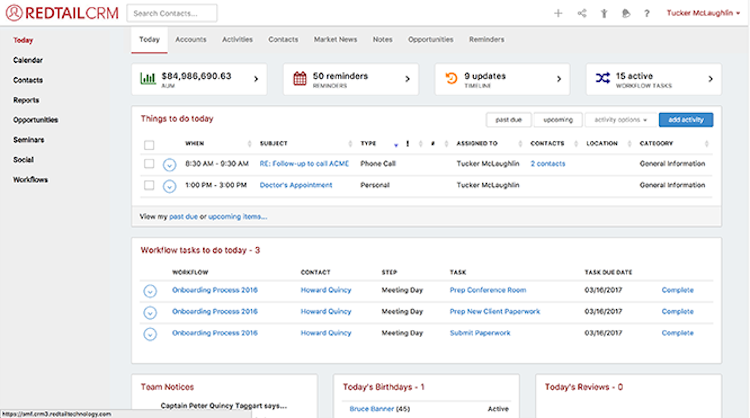This screenshot has height=418, width=750.
Task: Open Calendar in the sidebar
Action: coord(28,60)
